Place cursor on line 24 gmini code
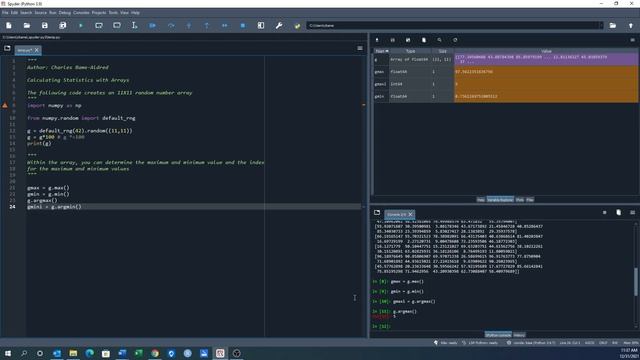The image size is (640, 360). pyautogui.click(x=54, y=207)
